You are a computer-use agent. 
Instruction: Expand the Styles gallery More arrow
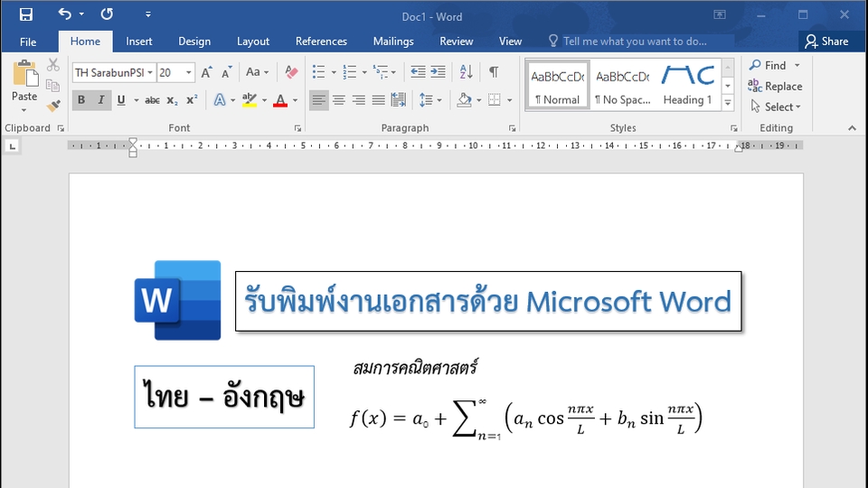click(729, 103)
